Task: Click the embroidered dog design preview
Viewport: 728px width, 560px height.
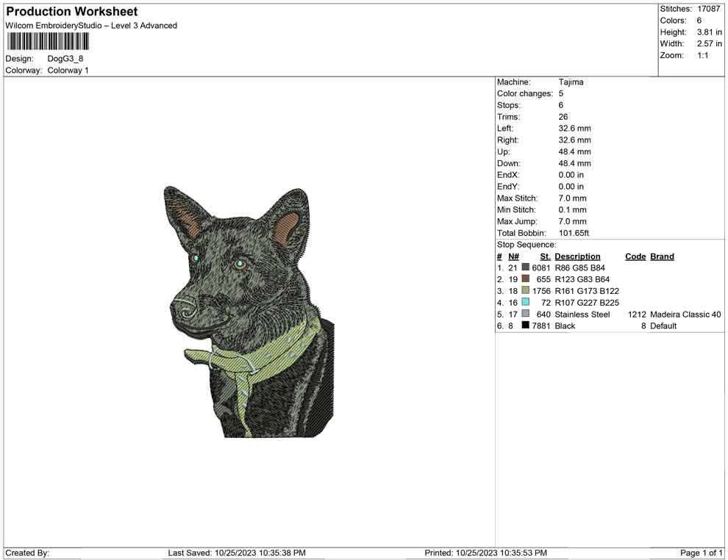Action: (x=249, y=312)
